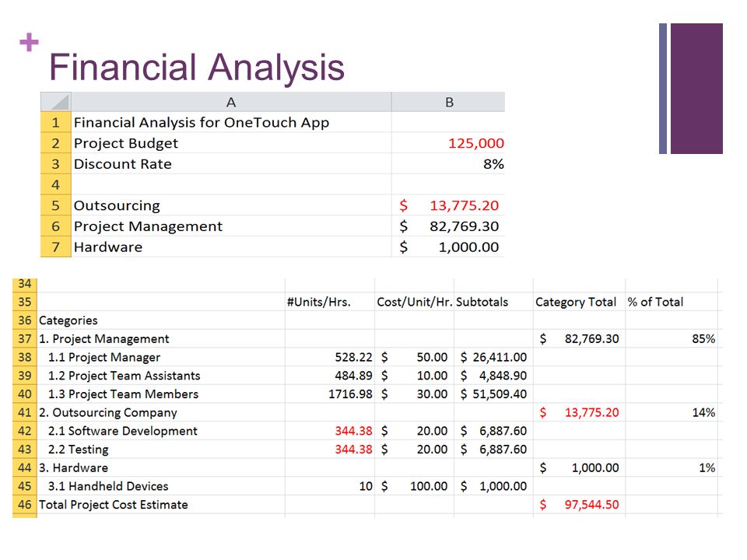The height and width of the screenshot is (560, 747).
Task: Click red 344.38 in Software Development row
Action: click(353, 431)
